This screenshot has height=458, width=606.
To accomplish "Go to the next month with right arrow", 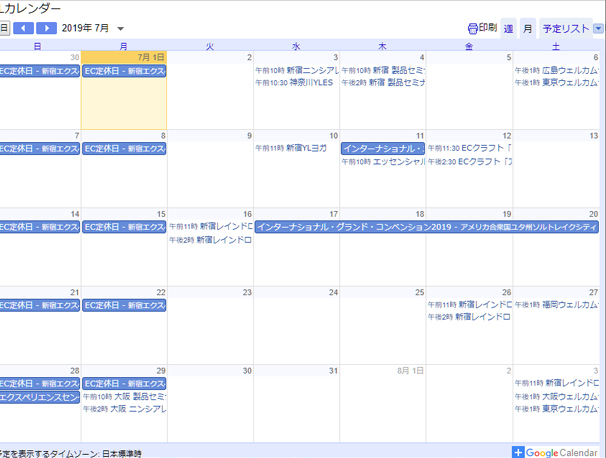I will tap(48, 28).
